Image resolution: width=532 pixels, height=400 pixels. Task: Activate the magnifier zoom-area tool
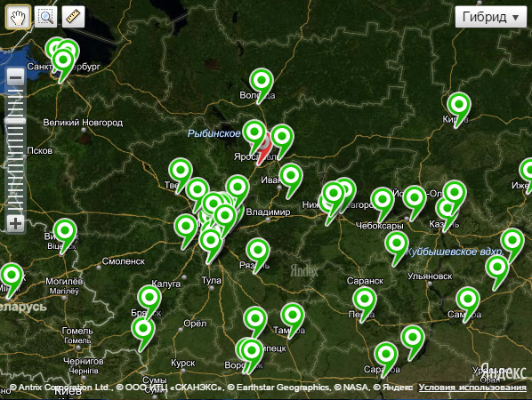(x=45, y=17)
